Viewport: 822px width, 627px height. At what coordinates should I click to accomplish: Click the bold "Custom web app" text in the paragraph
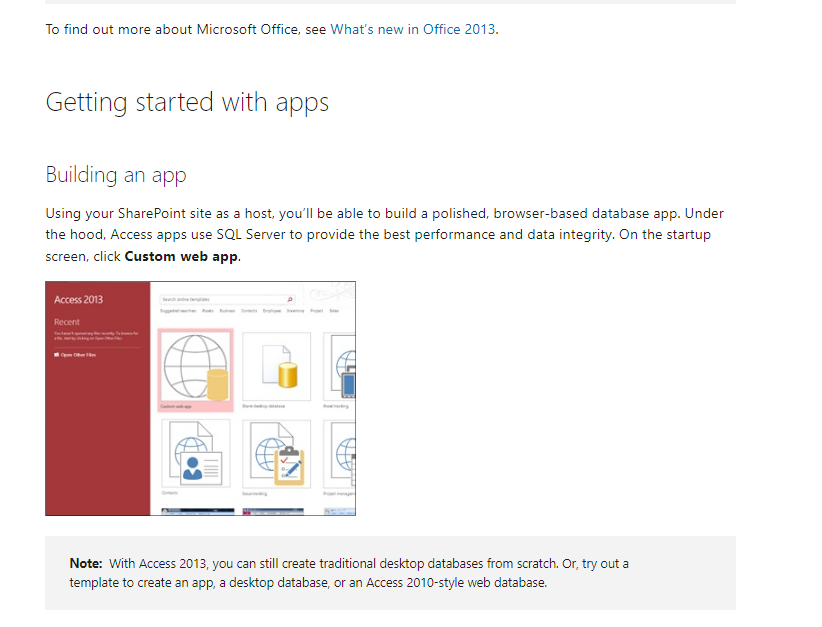(181, 256)
